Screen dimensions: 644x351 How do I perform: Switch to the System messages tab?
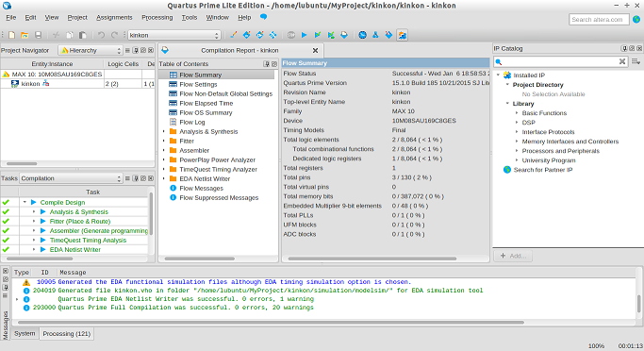click(25, 333)
